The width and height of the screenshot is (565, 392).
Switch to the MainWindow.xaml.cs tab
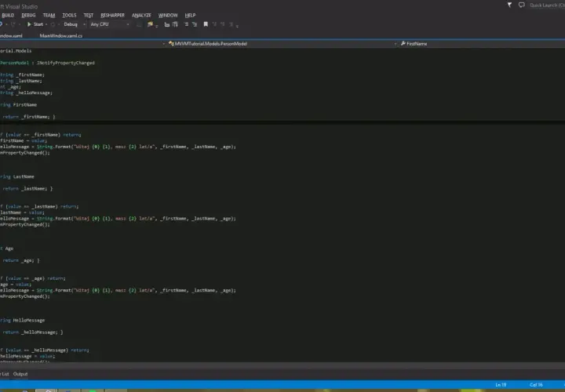[x=61, y=35]
